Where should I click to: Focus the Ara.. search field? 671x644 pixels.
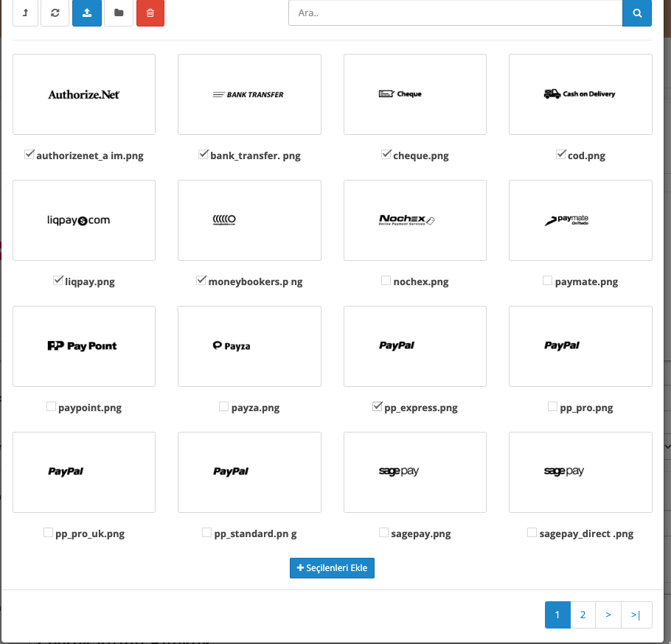pos(456,13)
